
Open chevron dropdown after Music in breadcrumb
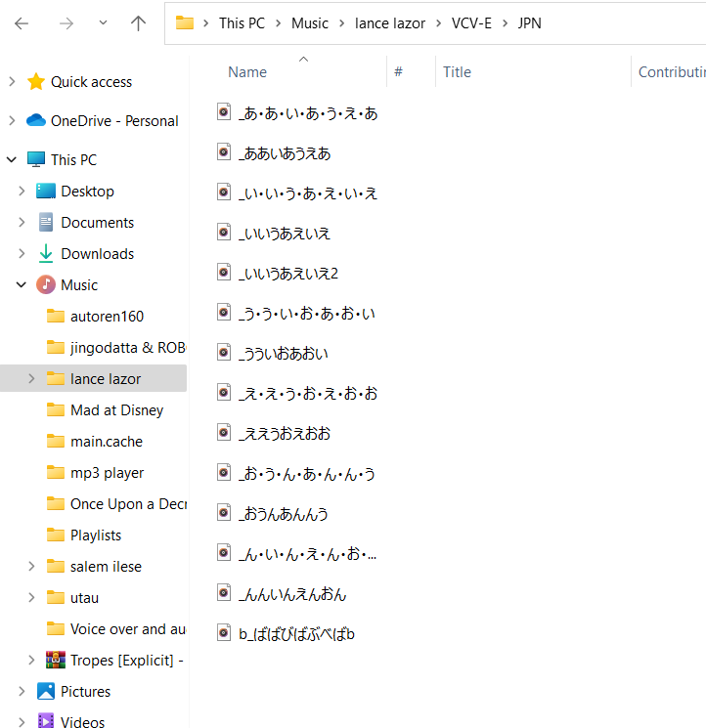coord(342,23)
